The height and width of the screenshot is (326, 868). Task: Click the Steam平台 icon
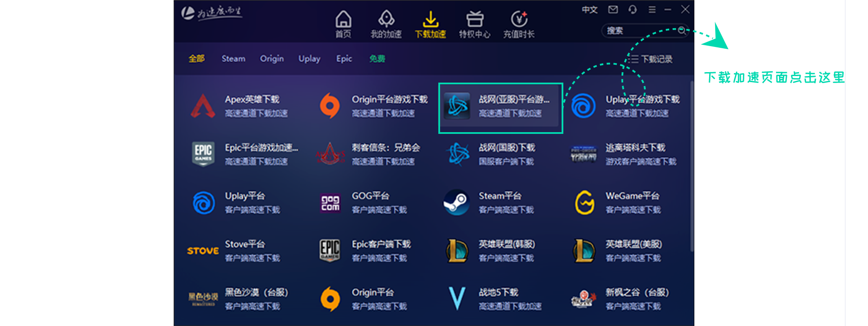(457, 203)
